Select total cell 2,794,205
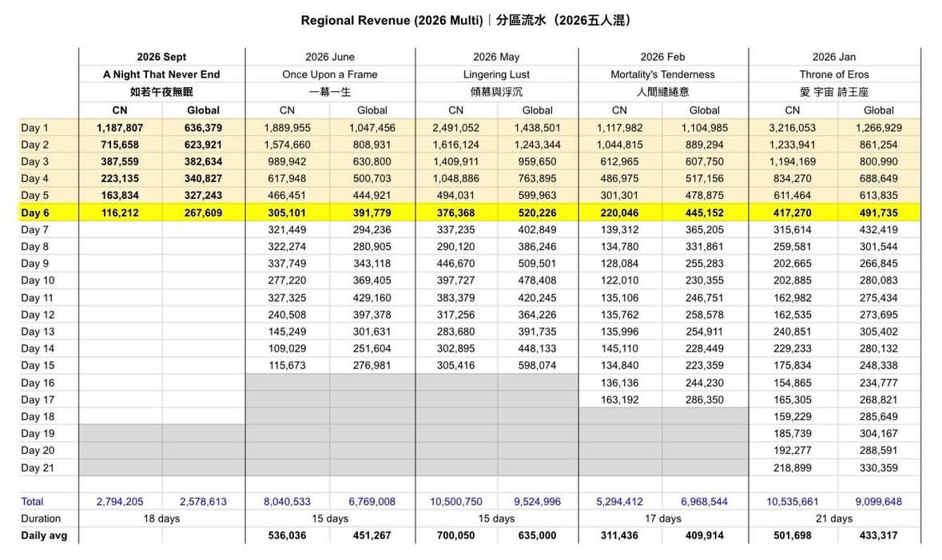Image resolution: width=942 pixels, height=560 pixels. (x=120, y=502)
